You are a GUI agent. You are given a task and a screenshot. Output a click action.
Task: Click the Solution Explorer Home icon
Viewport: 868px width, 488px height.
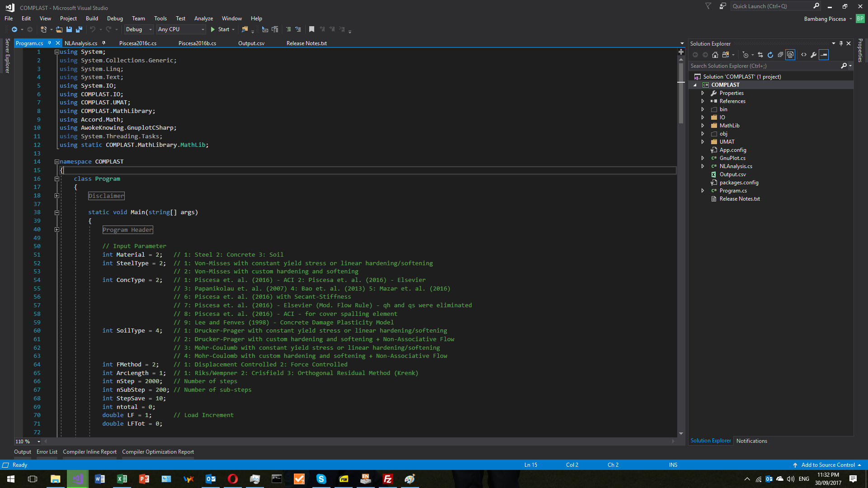[715, 55]
